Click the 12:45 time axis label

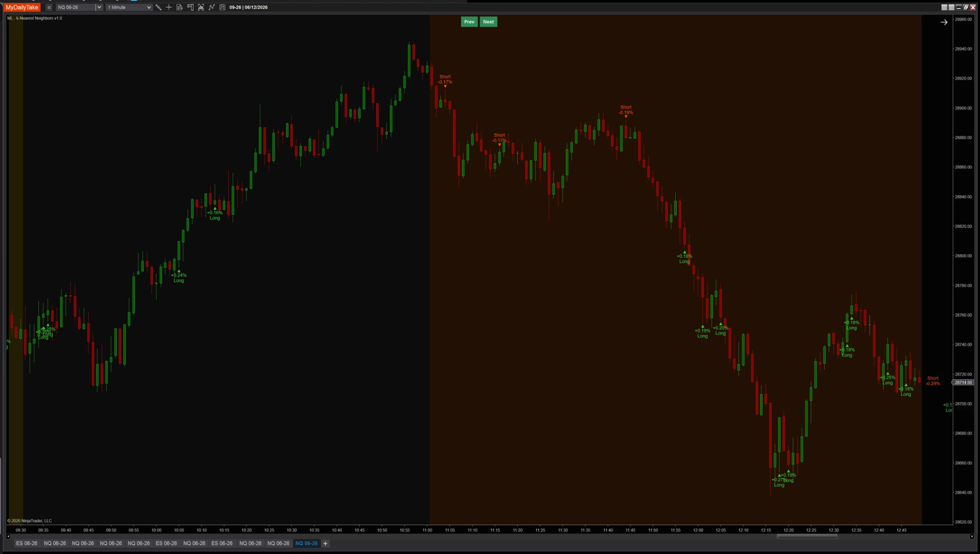[902, 530]
